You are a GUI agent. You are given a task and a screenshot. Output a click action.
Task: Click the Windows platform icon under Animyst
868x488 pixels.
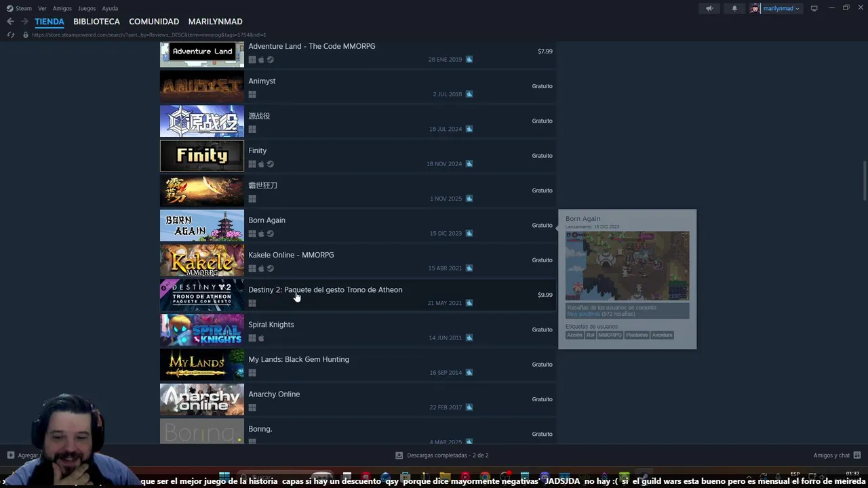click(x=252, y=94)
